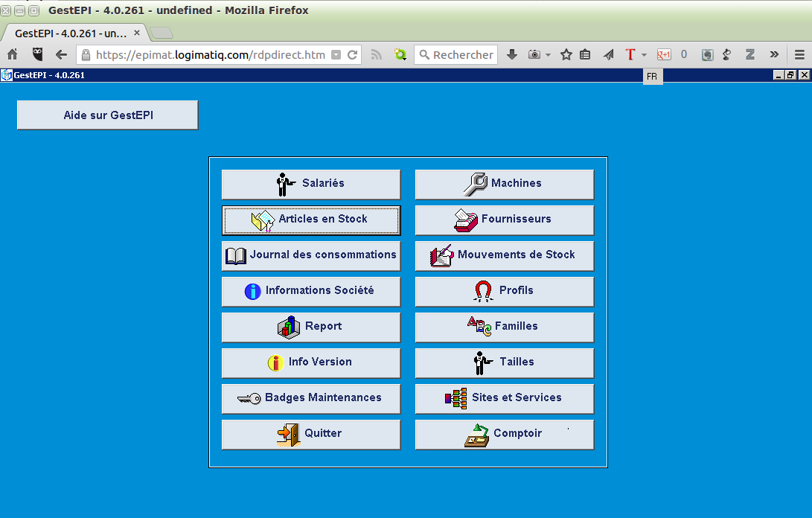The image size is (812, 518).
Task: Expand the URL bar history dropdown
Action: pos(336,55)
